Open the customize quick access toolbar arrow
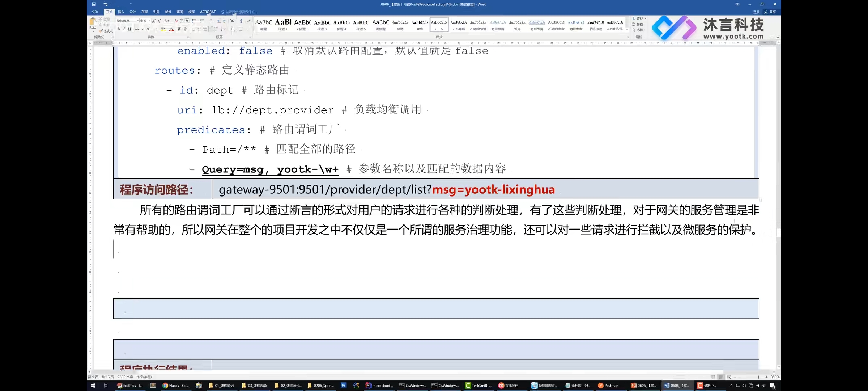Screen dimensions: 868x391 point(131,4)
